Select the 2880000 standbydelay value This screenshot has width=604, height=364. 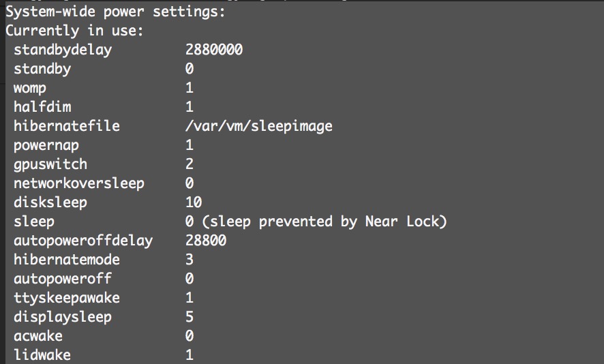(x=214, y=50)
